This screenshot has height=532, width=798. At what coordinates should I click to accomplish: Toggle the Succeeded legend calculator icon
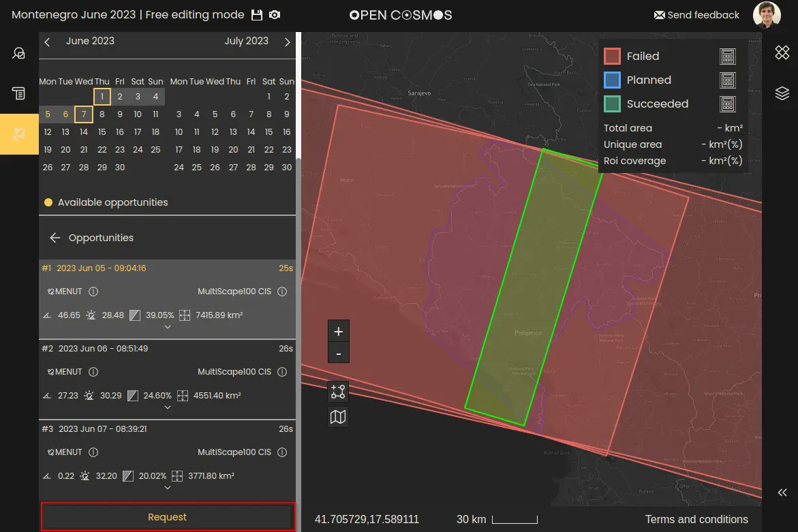pyautogui.click(x=728, y=104)
